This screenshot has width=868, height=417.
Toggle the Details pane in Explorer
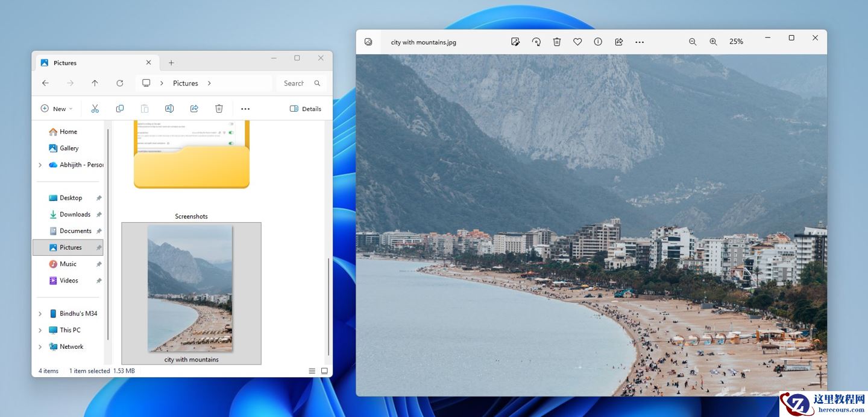pos(306,109)
